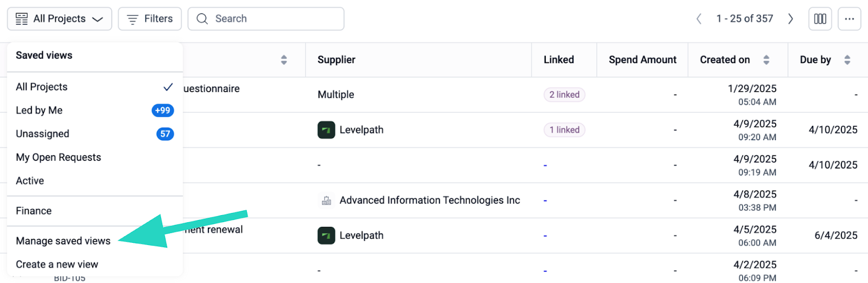The image size is (868, 283).
Task: Open the more options ellipsis menu
Action: click(849, 19)
